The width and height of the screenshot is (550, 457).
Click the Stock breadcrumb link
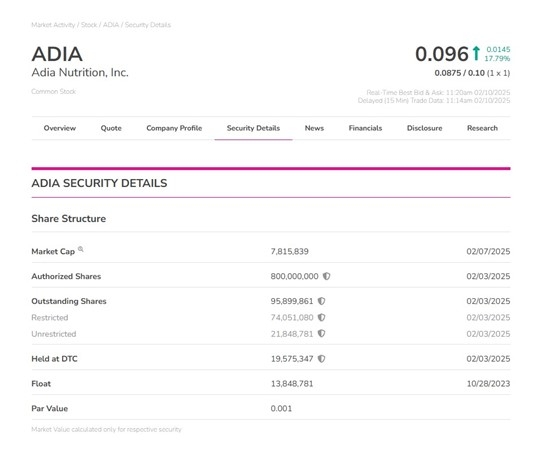[x=89, y=25]
